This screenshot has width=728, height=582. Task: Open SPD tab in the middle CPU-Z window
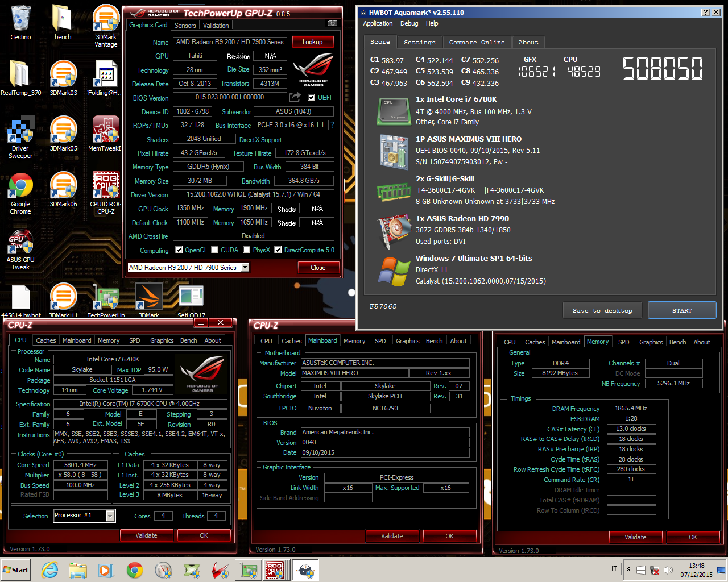point(380,341)
